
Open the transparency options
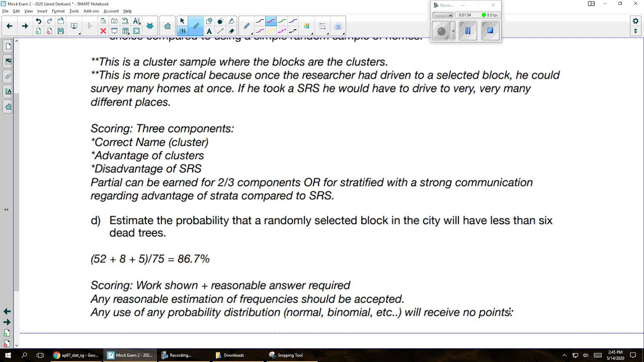(338, 26)
